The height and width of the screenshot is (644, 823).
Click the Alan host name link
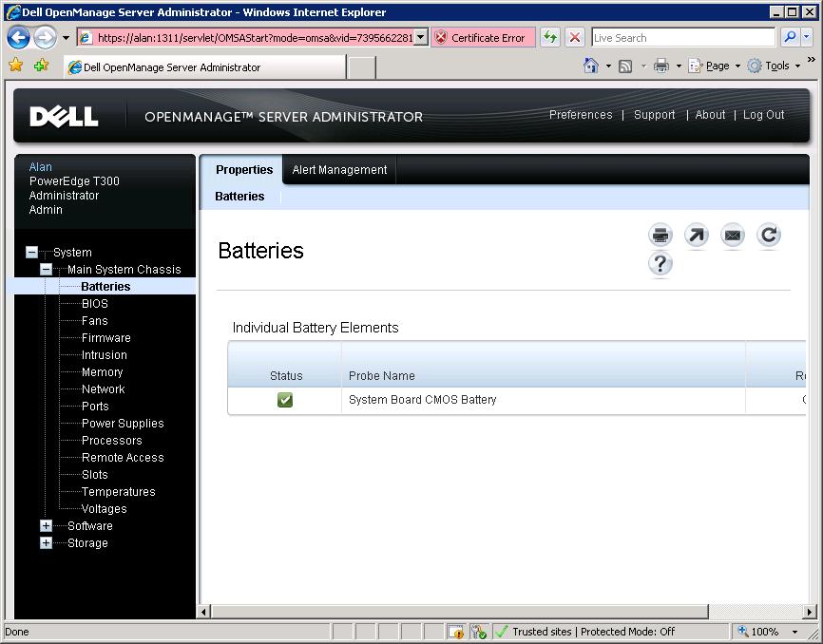click(x=41, y=167)
